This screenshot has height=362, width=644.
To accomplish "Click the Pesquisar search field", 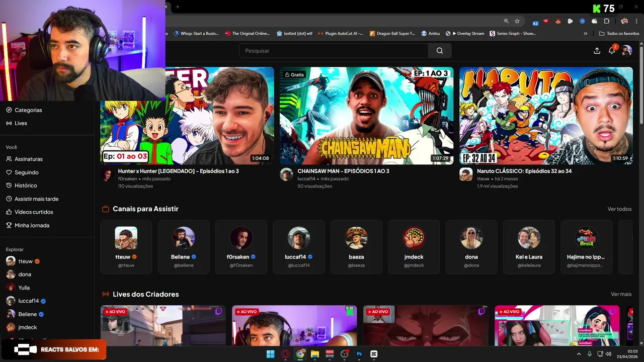I will click(x=334, y=51).
